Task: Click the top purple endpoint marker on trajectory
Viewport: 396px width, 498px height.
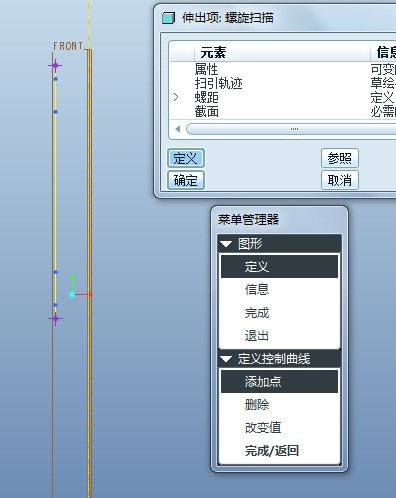Action: [55, 65]
